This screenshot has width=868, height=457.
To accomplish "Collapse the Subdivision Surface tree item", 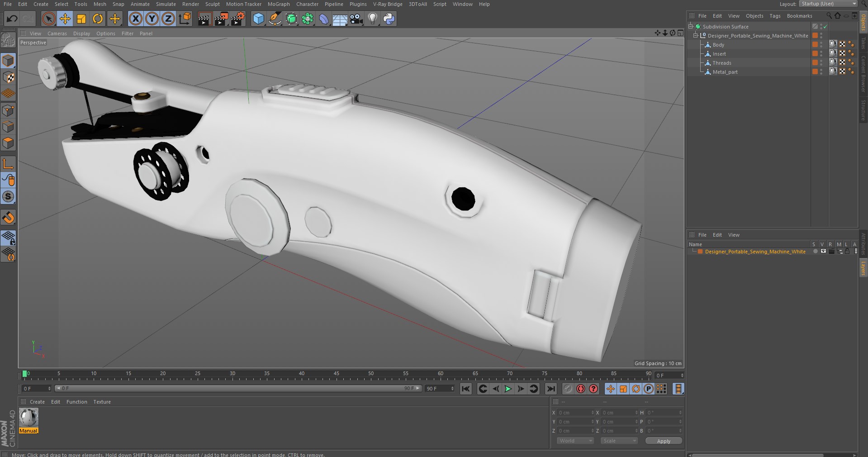I will coord(691,26).
